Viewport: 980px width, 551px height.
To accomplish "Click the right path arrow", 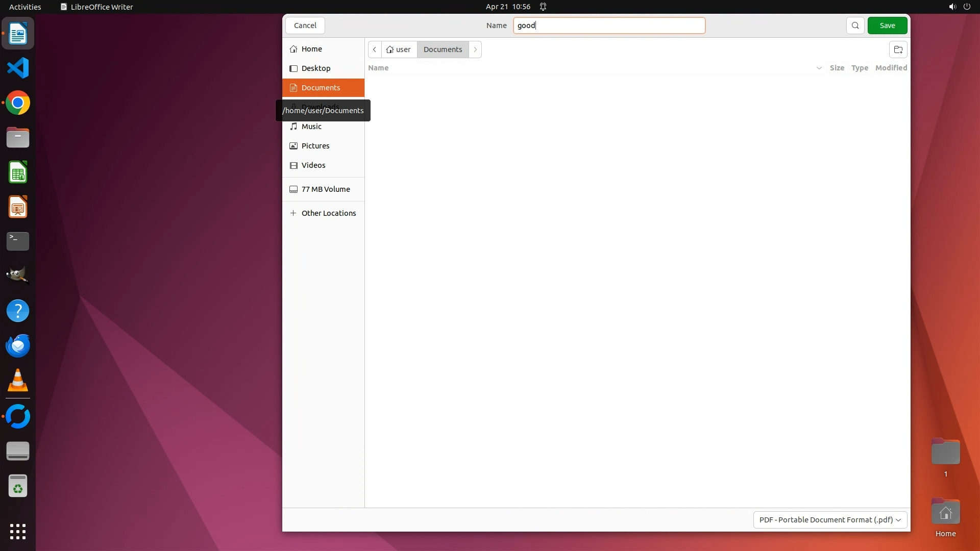I will (475, 49).
